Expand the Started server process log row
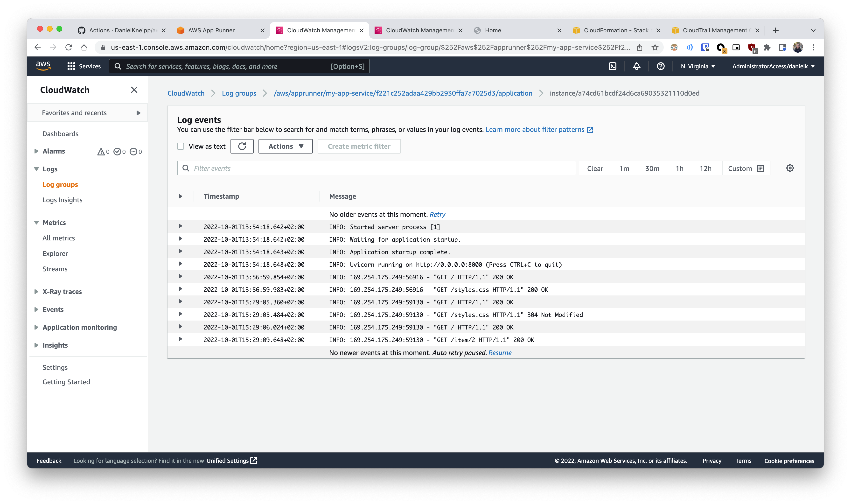Viewport: 851px width, 504px height. 180,226
